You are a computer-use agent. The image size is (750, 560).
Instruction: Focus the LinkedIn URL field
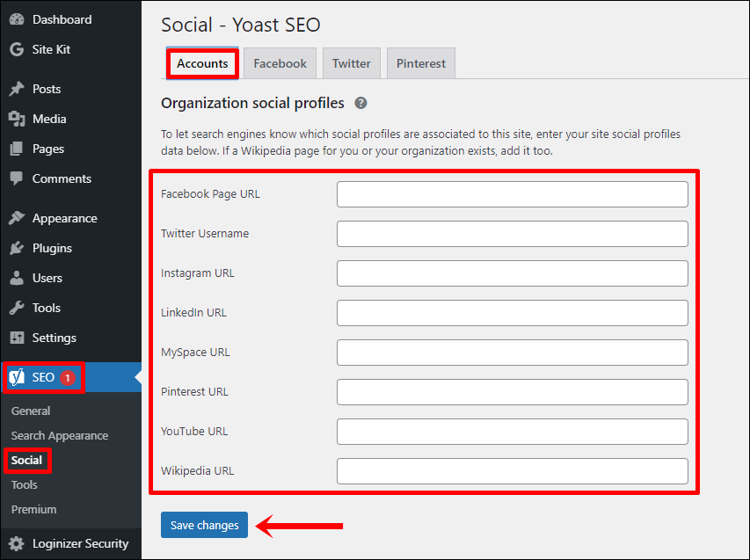point(513,313)
